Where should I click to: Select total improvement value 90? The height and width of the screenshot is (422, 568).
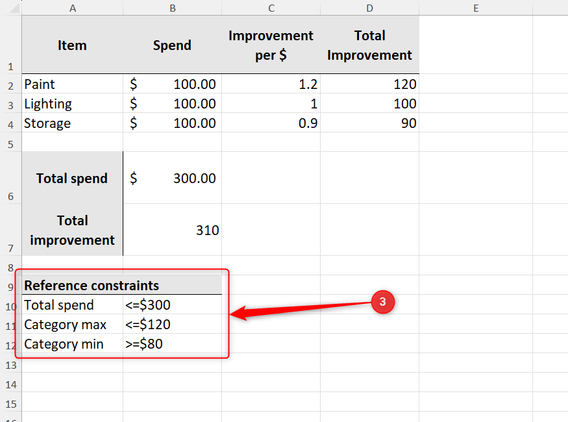click(x=369, y=123)
